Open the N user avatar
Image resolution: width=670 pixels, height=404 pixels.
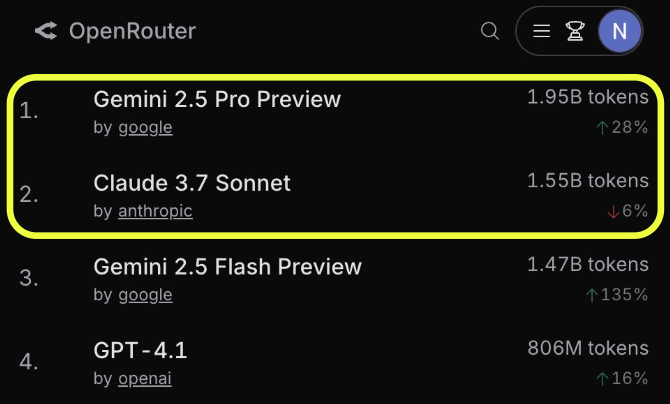point(619,31)
